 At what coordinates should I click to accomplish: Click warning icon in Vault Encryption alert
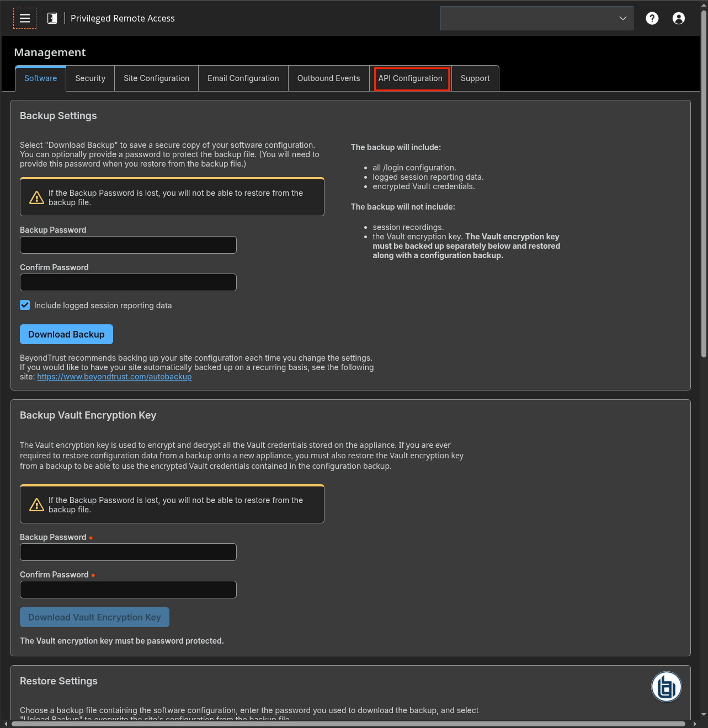click(36, 505)
